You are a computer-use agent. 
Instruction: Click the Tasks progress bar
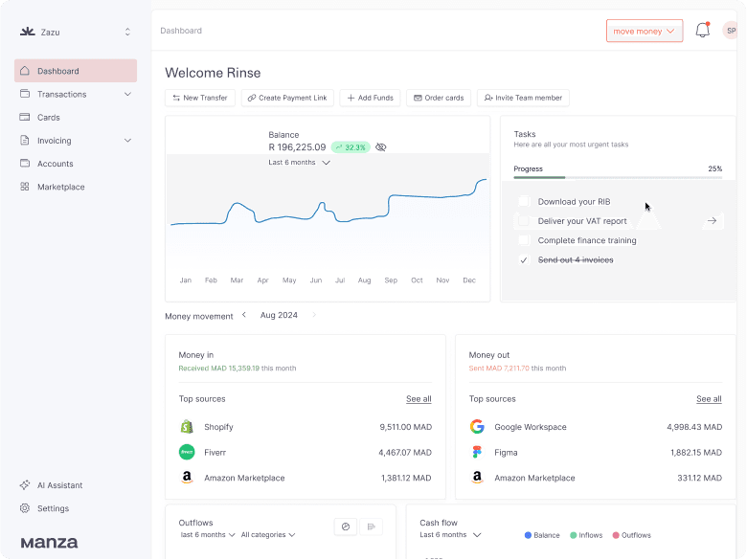[x=618, y=178]
